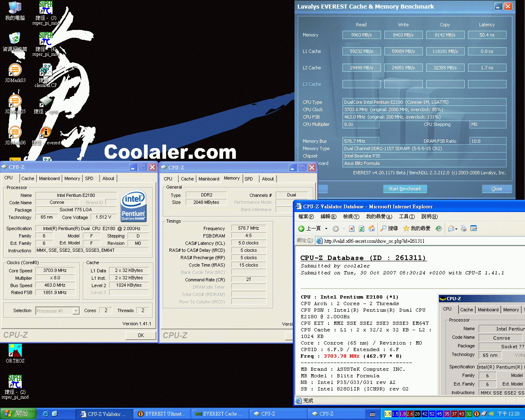Click Core Speed value 3703.9 MHz in CPU-Z
Image resolution: width=525 pixels, height=420 pixels.
click(x=55, y=271)
